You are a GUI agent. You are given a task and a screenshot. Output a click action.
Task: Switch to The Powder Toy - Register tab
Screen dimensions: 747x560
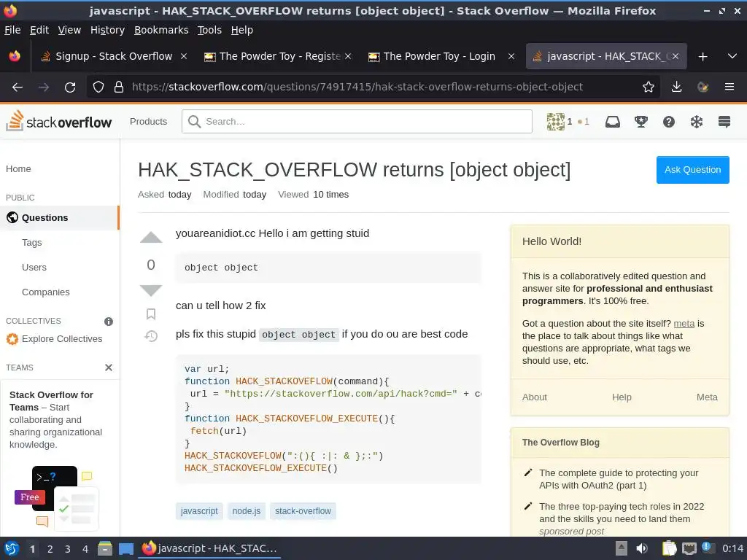(278, 56)
